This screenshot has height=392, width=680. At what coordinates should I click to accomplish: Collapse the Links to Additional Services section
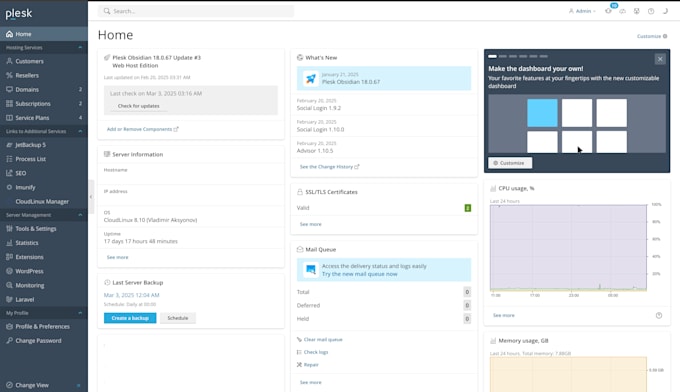pyautogui.click(x=80, y=131)
